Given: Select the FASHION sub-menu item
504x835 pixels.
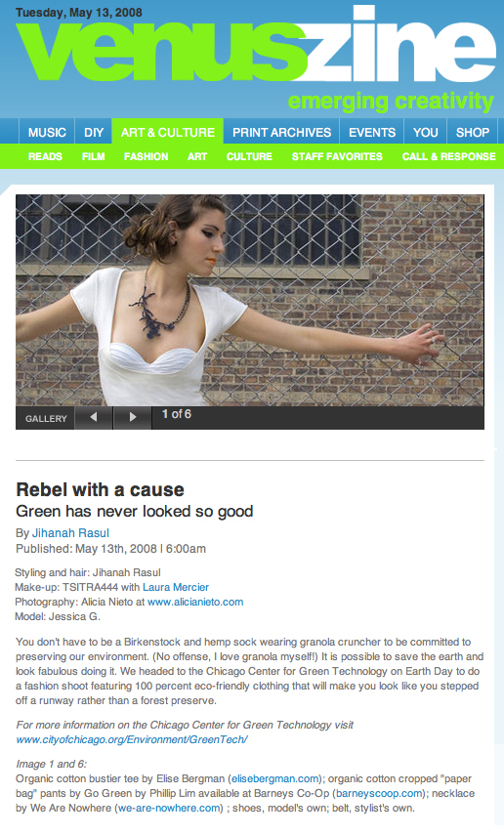Looking at the screenshot, I should [x=146, y=156].
